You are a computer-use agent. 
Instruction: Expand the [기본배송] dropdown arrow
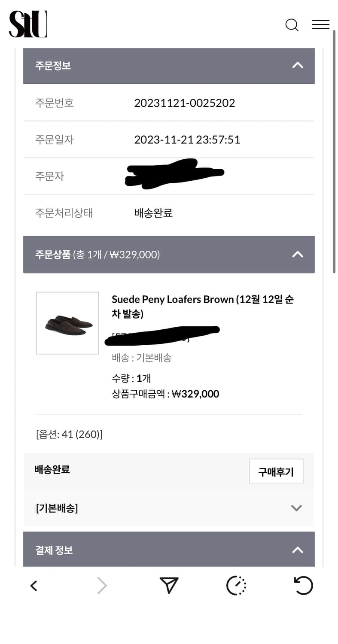click(296, 508)
